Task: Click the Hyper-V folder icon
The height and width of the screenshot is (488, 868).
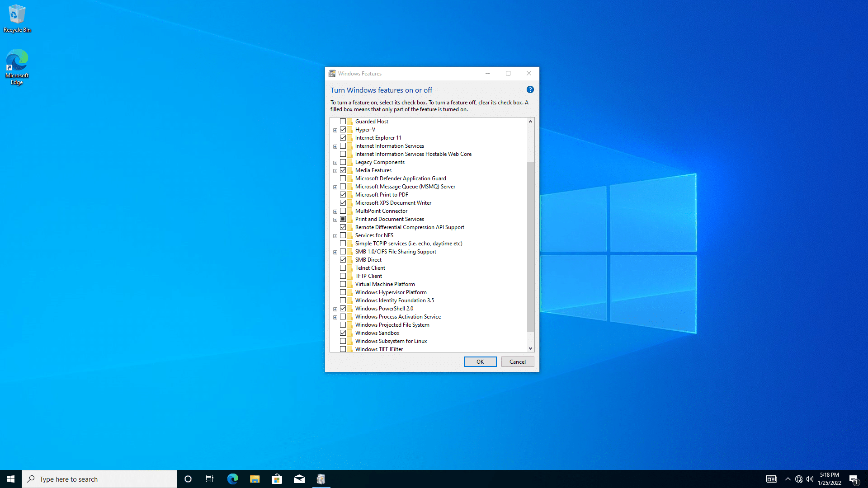Action: pyautogui.click(x=350, y=130)
